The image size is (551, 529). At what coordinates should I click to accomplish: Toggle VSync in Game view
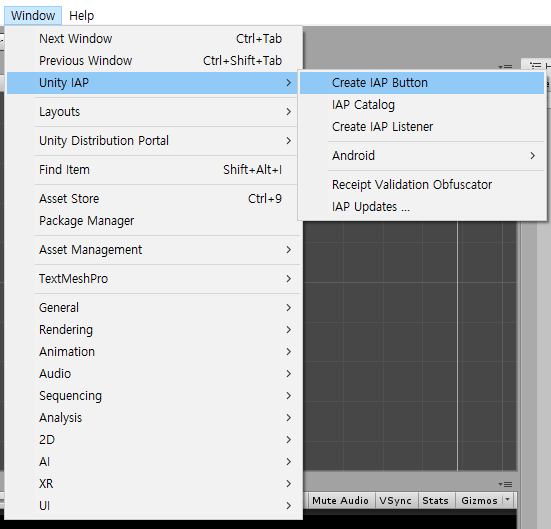point(395,501)
